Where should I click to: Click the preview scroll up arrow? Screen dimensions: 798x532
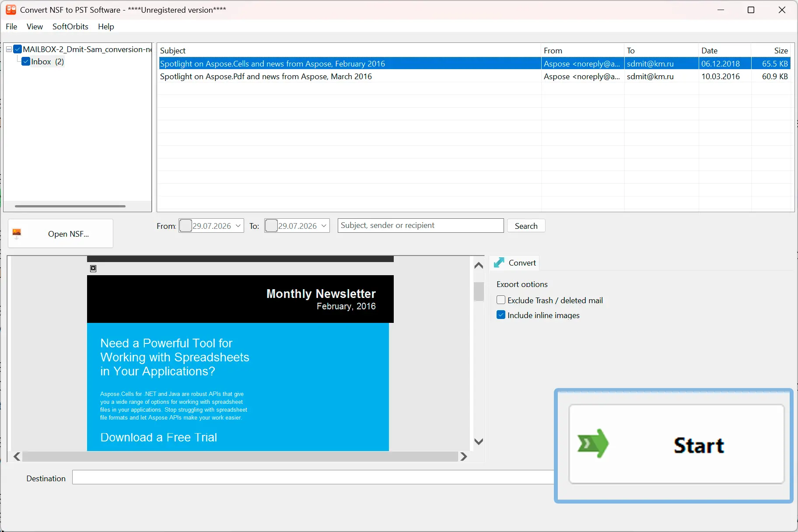(x=479, y=265)
